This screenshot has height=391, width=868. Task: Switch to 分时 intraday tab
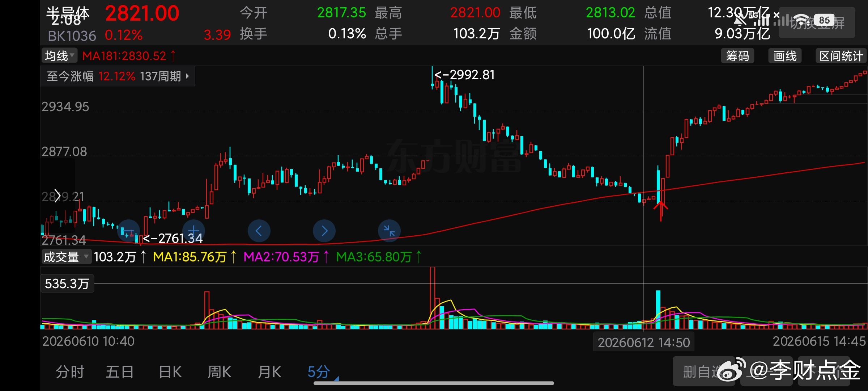click(70, 372)
